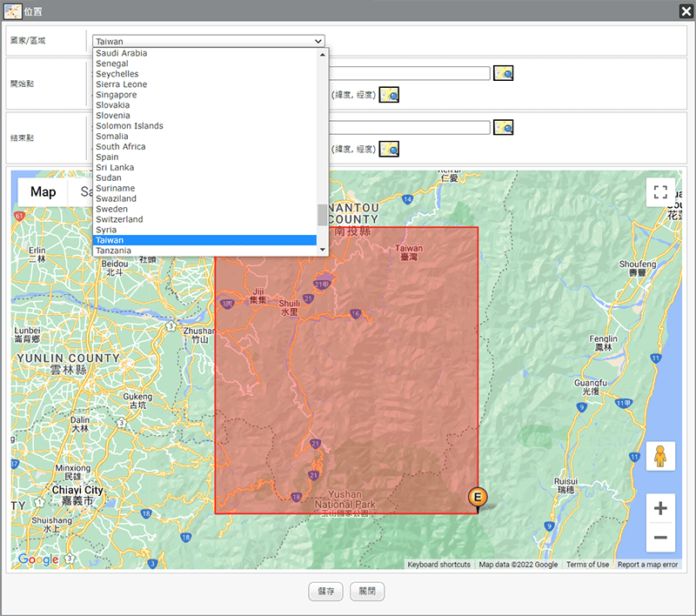Screen dimensions: 696x616
Task: Click the dropdown list scroll up arrow
Action: click(323, 55)
